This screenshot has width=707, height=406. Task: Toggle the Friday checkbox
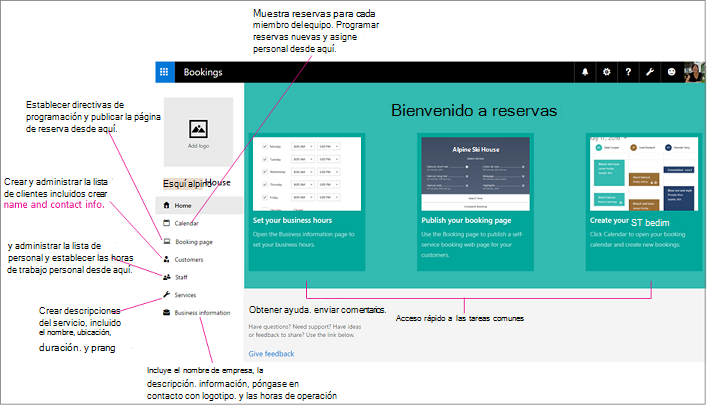263,198
